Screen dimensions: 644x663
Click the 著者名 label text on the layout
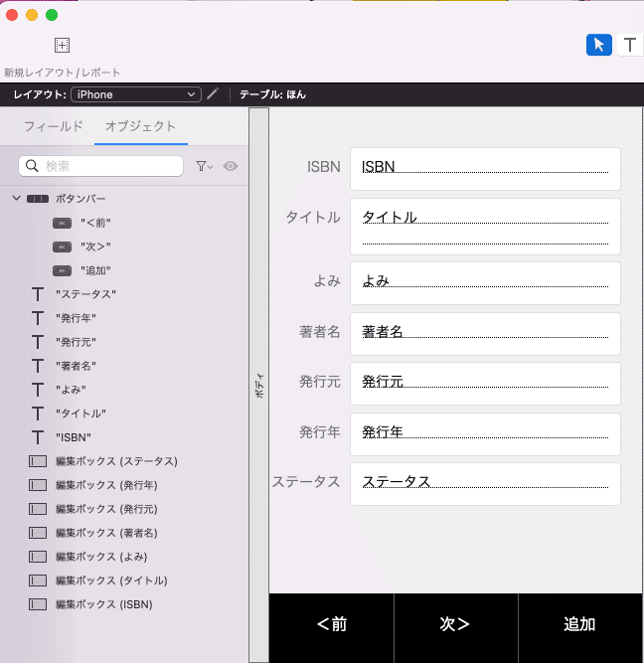tap(320, 332)
